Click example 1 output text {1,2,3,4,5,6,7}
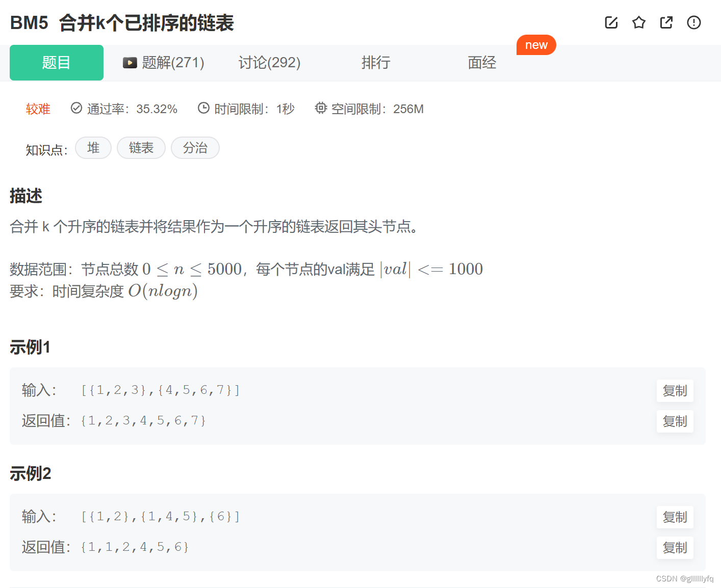This screenshot has width=721, height=588. [143, 421]
